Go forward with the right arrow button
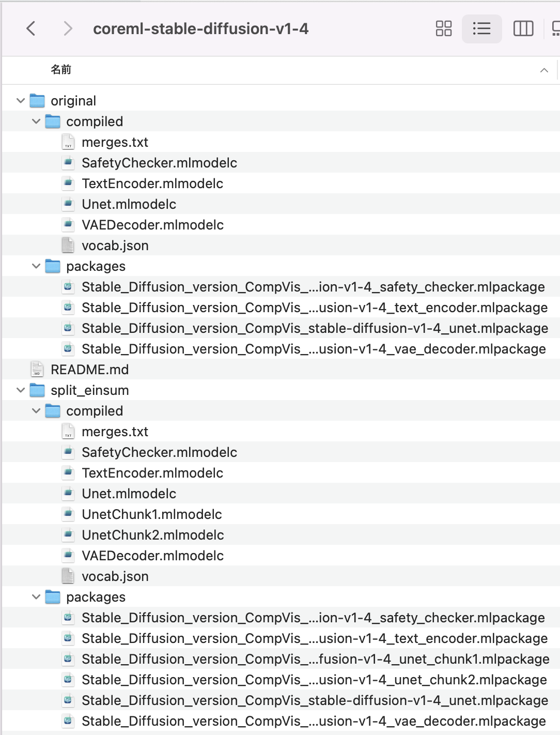The width and height of the screenshot is (560, 735). [68, 28]
